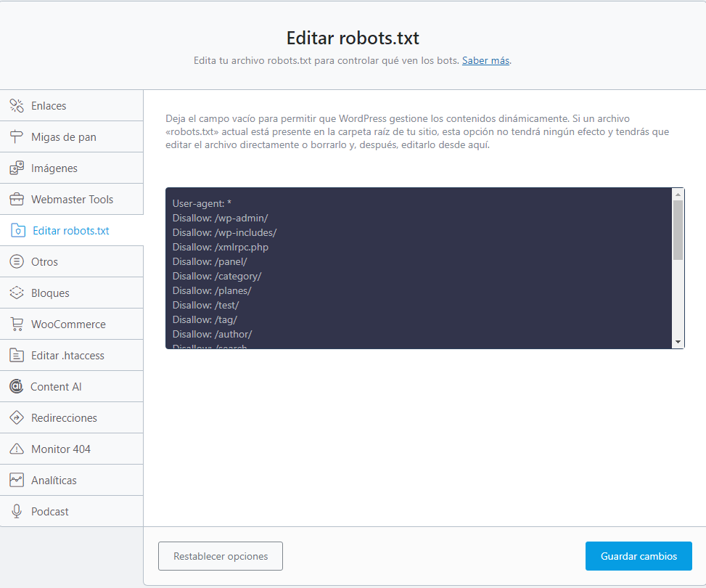This screenshot has width=706, height=588.
Task: Click the WooCommerce cart icon
Action: pyautogui.click(x=17, y=324)
